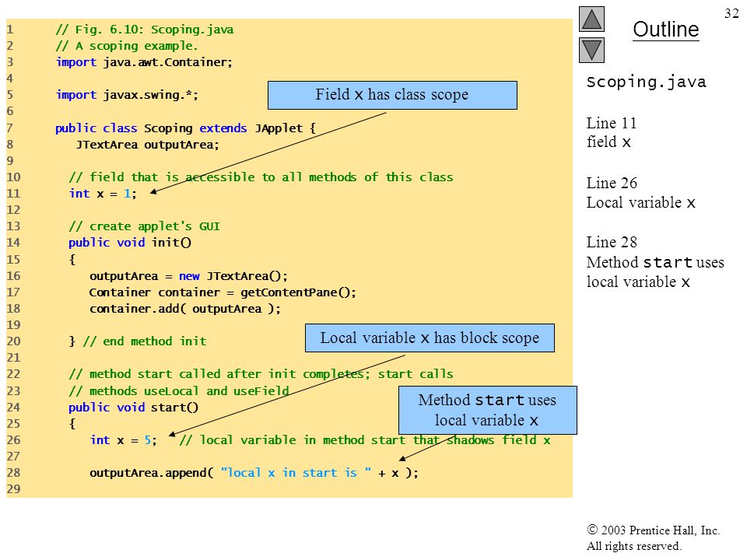This screenshot has height=560, width=747.
Task: Click 'Method start uses' text in outline
Action: click(x=655, y=262)
